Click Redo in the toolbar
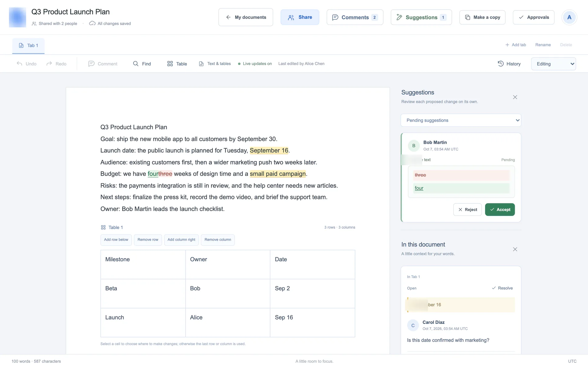 (56, 64)
